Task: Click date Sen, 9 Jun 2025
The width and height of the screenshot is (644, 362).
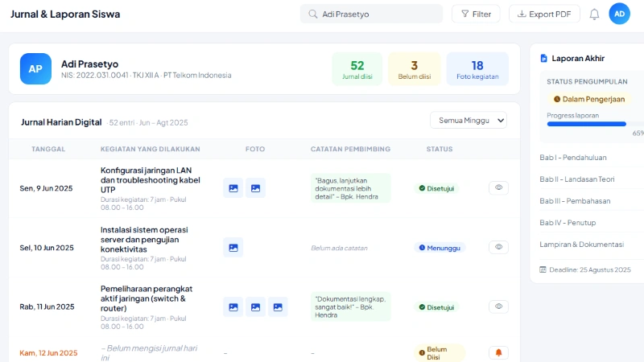Action: 46,188
